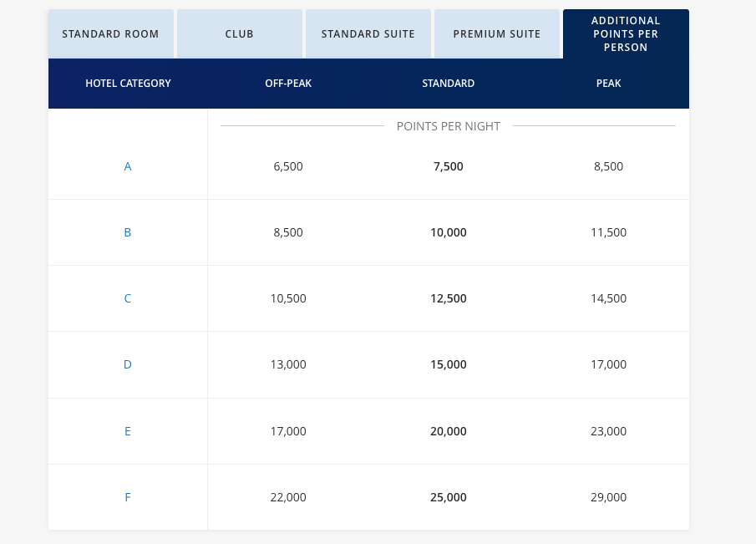Click the Hotel Category column header
Image resolution: width=756 pixels, height=544 pixels.
(128, 83)
